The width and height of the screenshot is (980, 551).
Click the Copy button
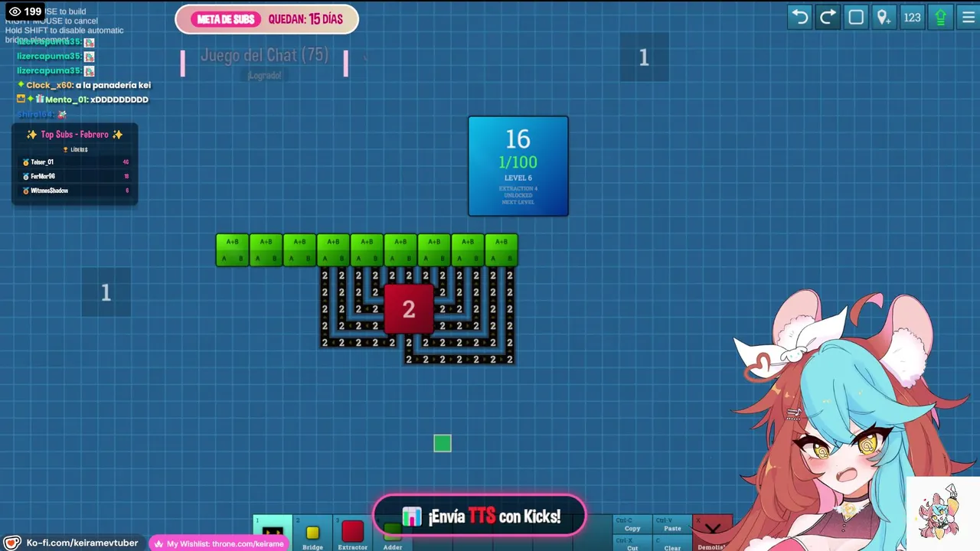[x=632, y=524]
